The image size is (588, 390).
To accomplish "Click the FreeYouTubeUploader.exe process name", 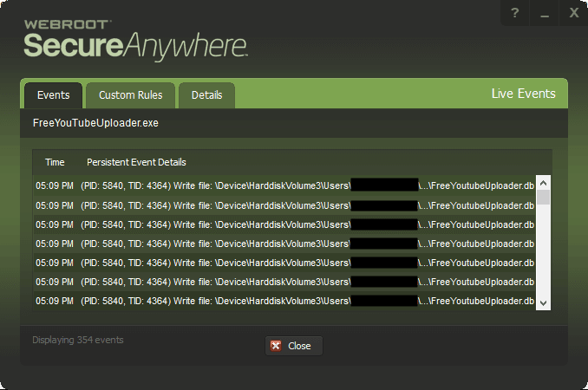I will pyautogui.click(x=95, y=123).
